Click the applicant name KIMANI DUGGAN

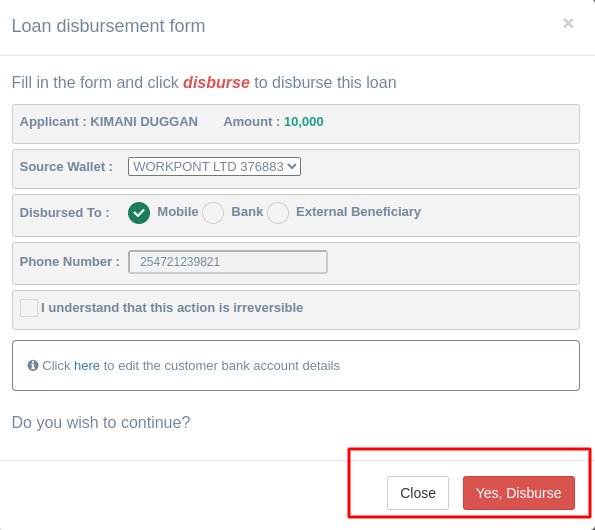[x=144, y=122]
